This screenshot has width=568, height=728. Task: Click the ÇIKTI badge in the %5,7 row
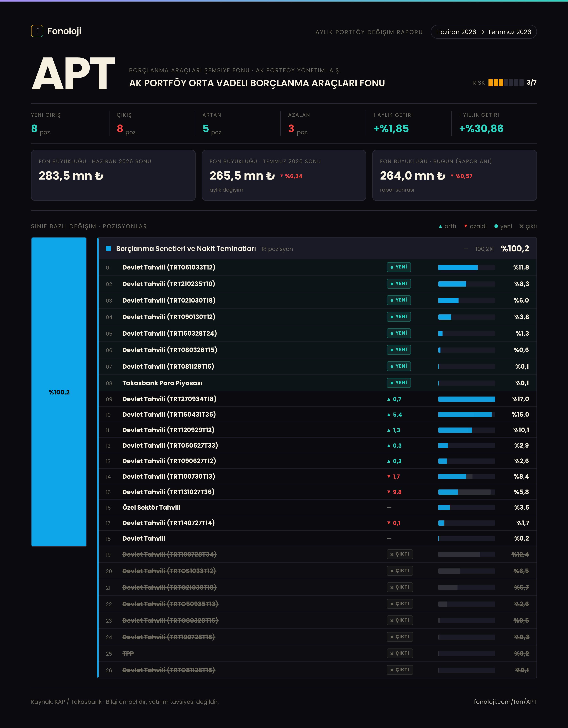[x=400, y=587]
